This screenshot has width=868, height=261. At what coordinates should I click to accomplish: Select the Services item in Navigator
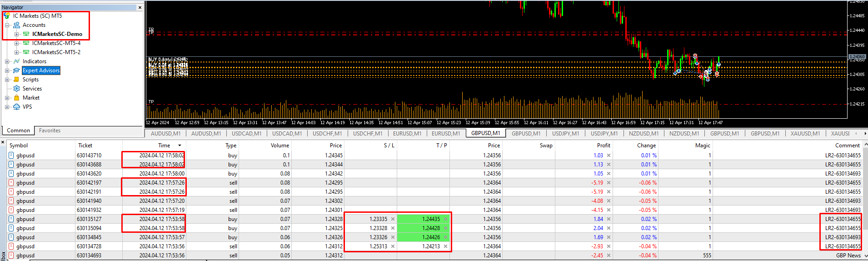click(x=32, y=89)
